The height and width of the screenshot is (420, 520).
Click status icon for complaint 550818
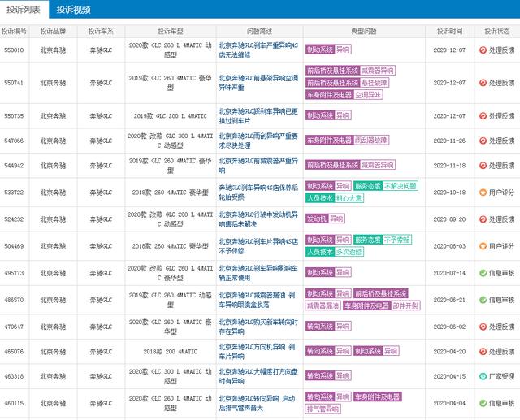[483, 50]
